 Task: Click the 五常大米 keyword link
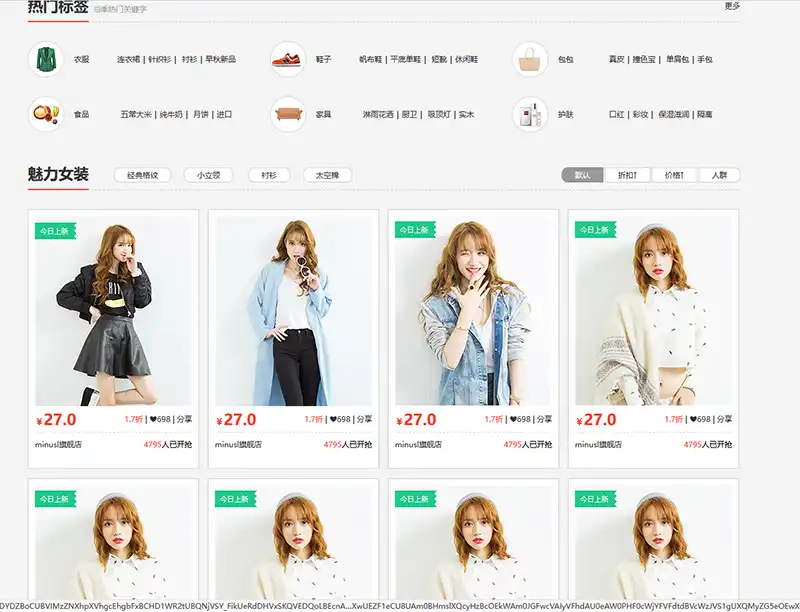tap(136, 114)
